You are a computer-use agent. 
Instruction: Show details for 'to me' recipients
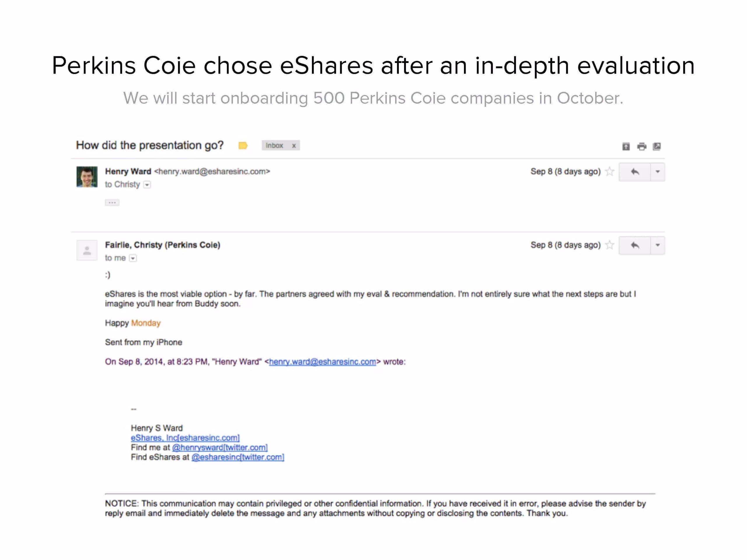(x=133, y=258)
